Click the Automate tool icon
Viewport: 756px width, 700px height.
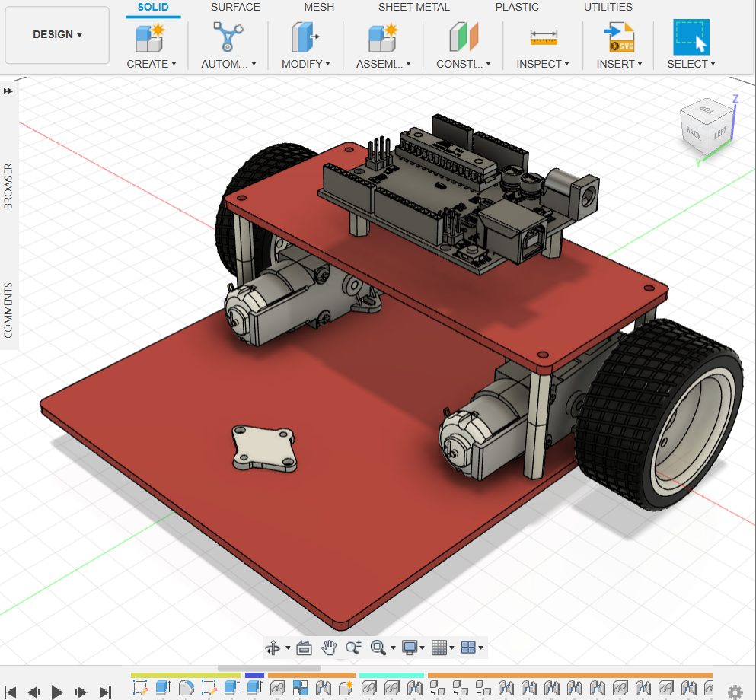coord(228,37)
